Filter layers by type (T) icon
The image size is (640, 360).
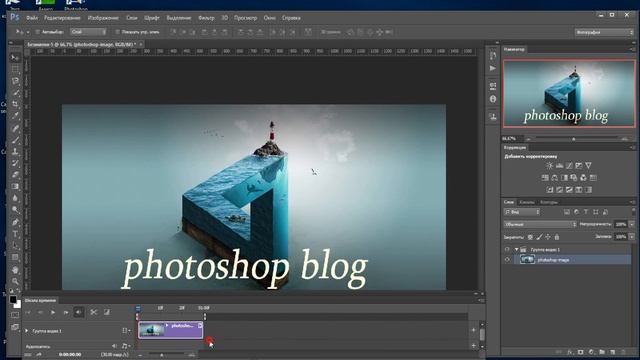[586, 212]
